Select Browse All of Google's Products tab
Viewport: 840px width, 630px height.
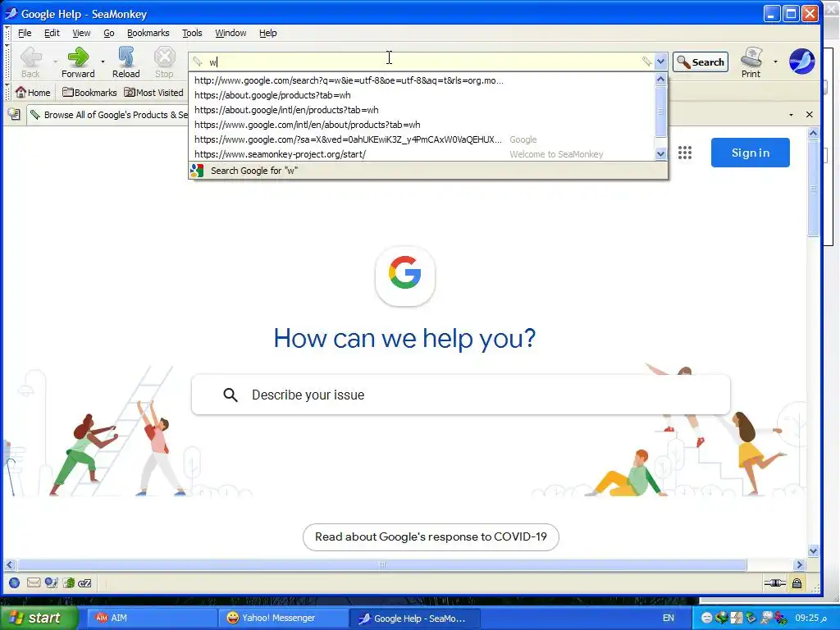108,115
